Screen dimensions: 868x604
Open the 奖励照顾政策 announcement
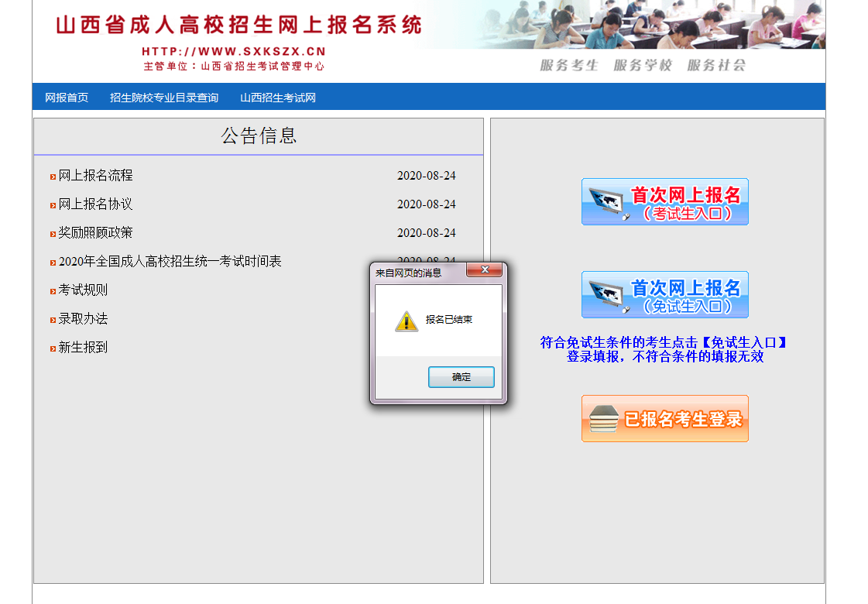(x=96, y=233)
